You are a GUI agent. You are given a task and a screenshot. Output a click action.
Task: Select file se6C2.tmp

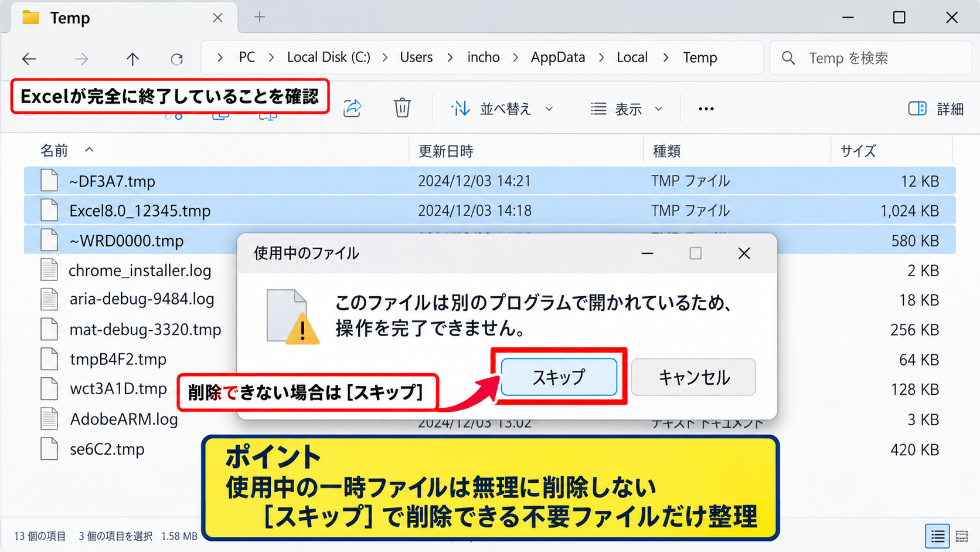click(107, 449)
